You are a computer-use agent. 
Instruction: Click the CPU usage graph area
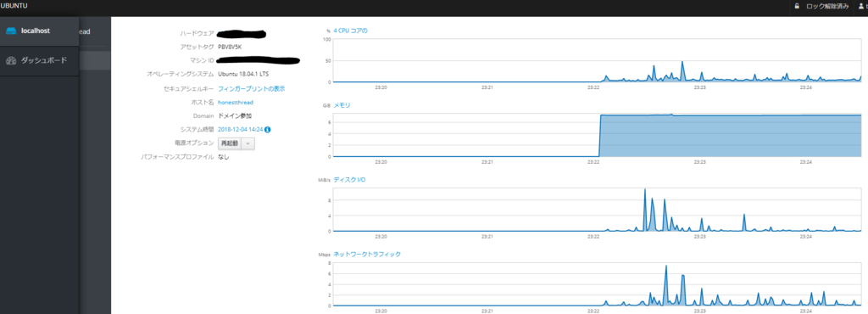(598, 61)
